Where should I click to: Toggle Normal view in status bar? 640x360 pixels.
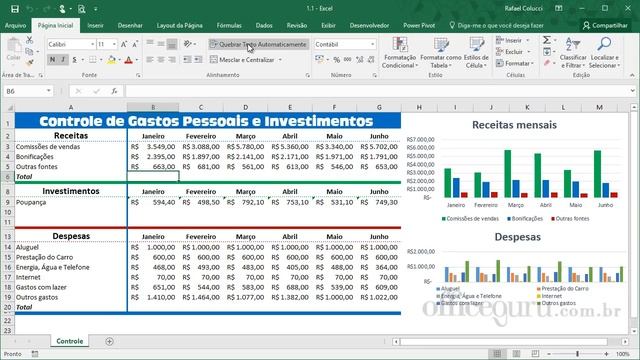tap(497, 354)
